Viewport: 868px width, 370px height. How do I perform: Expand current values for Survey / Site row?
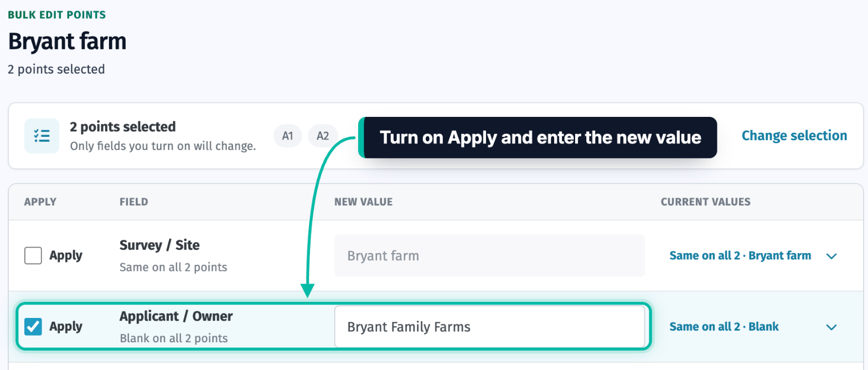point(831,256)
